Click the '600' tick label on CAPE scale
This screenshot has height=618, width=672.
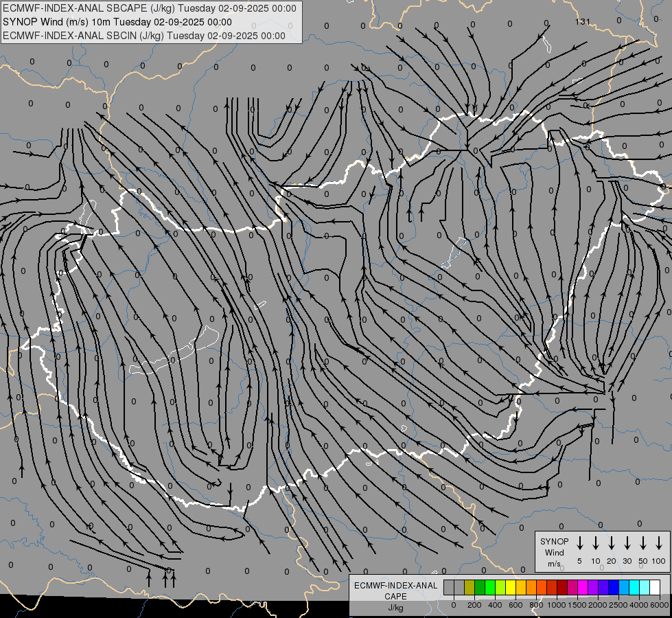pyautogui.click(x=516, y=605)
